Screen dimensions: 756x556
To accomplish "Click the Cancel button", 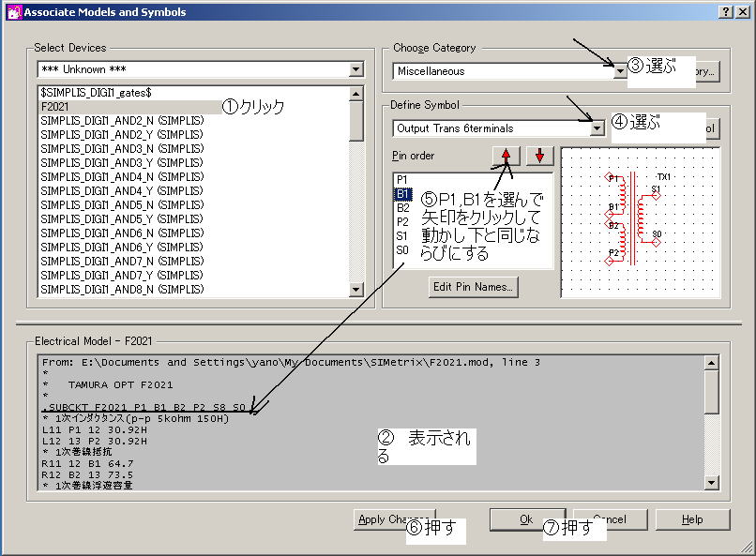I will (610, 519).
